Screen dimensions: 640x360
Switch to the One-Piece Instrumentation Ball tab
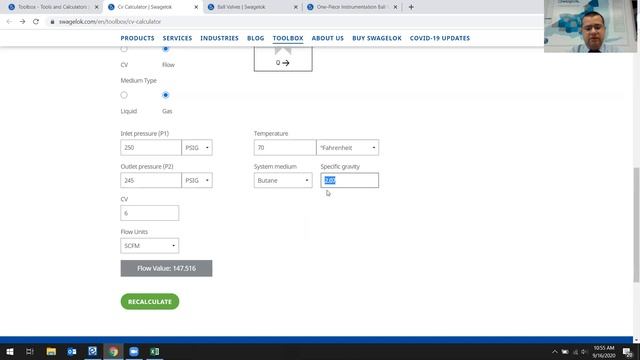(352, 7)
